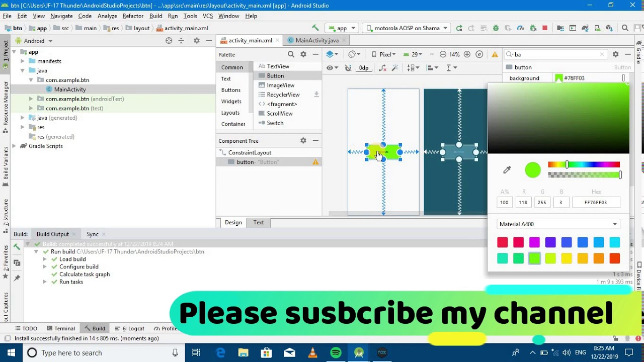The width and height of the screenshot is (644, 362).
Task: Open Microsoft Edge from the taskbar
Action: tap(220, 353)
